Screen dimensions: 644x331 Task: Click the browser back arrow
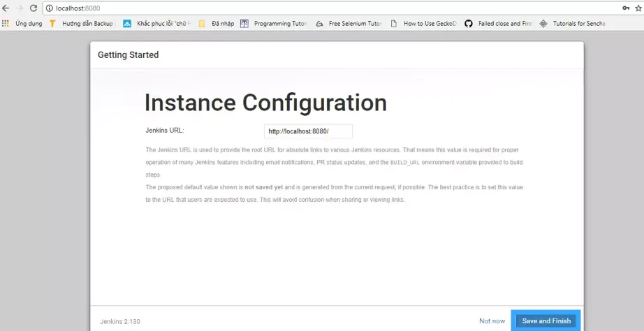[6, 8]
